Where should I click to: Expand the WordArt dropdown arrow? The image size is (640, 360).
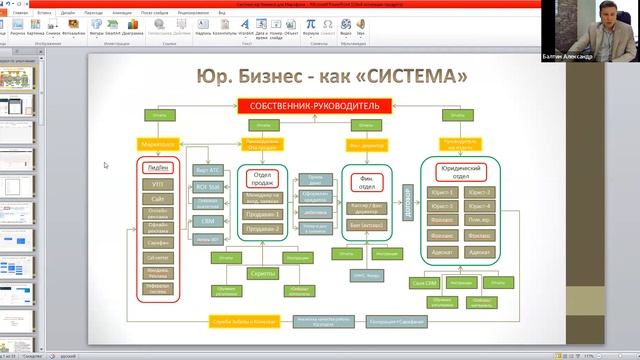pyautogui.click(x=245, y=38)
